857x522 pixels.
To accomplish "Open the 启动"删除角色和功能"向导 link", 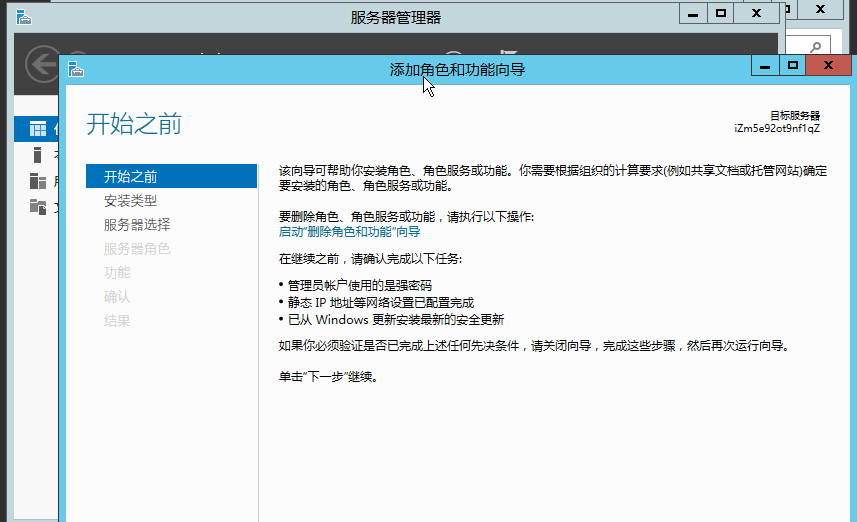I will pos(349,232).
